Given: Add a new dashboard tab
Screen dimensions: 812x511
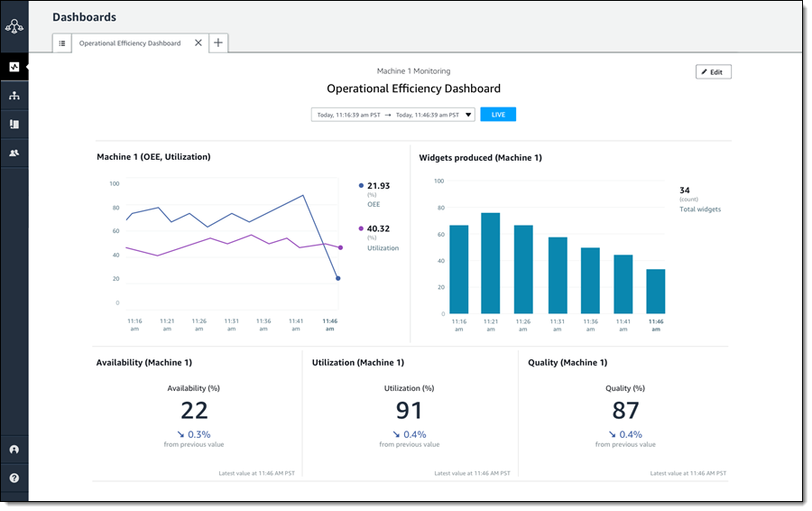Looking at the screenshot, I should pyautogui.click(x=218, y=43).
